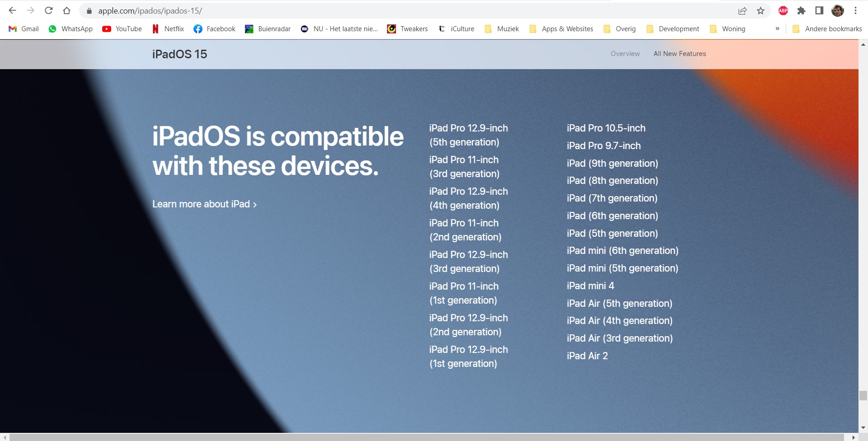Show hidden bookmarks overflow chevron
868x441 pixels.
778,29
